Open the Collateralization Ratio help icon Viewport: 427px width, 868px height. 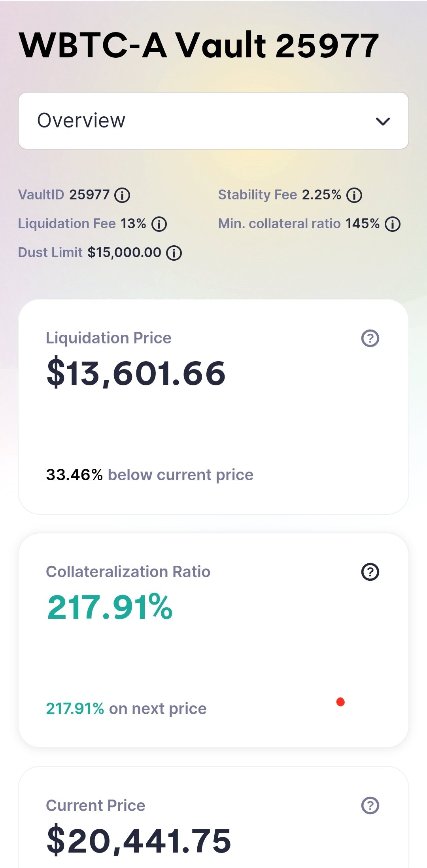click(x=370, y=572)
